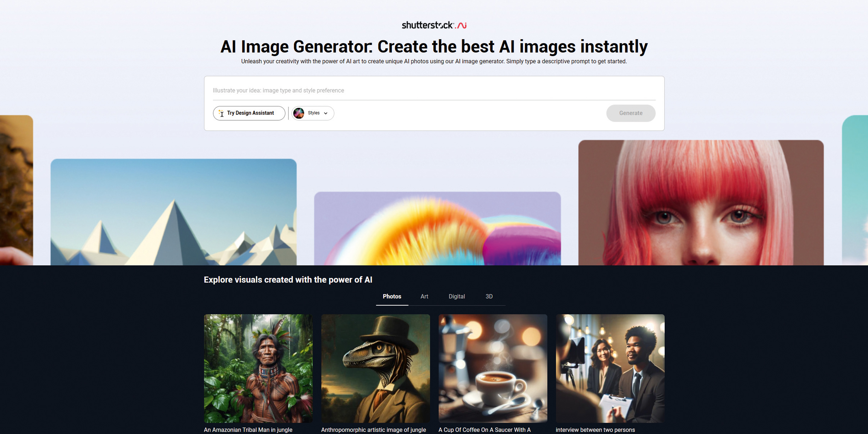Switch to the 3D tab
The width and height of the screenshot is (868, 434).
[489, 296]
